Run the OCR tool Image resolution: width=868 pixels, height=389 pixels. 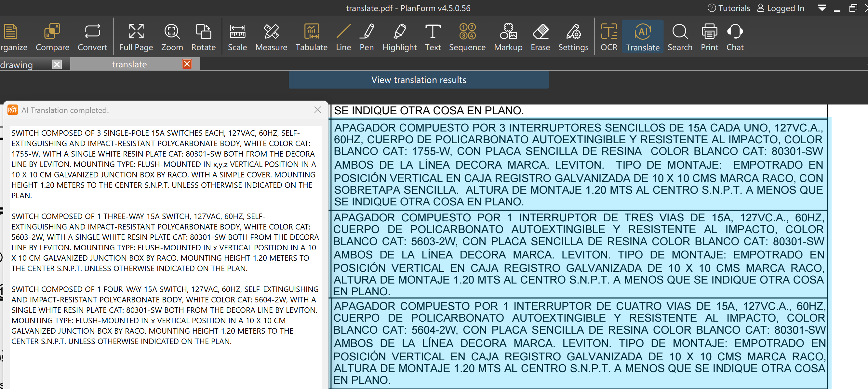[608, 37]
